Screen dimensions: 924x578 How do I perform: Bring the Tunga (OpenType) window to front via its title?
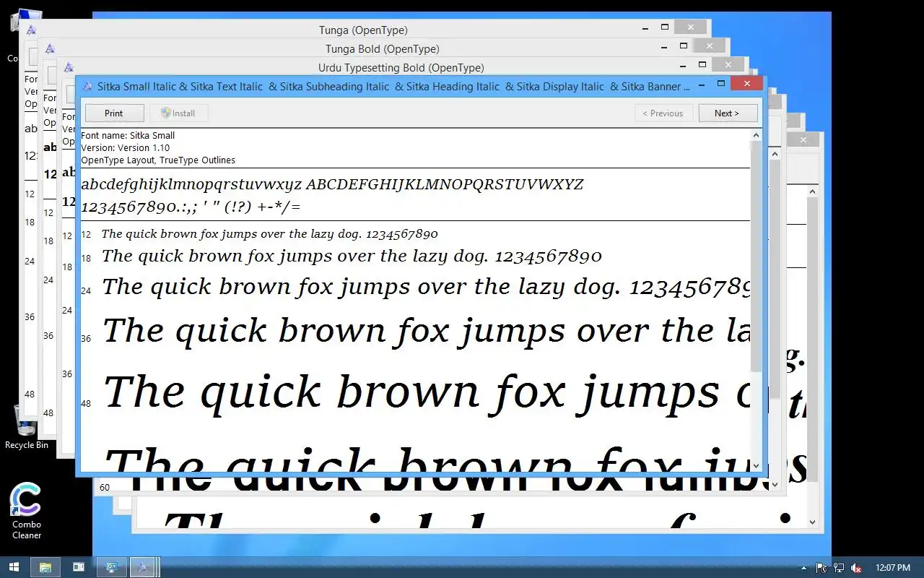(x=363, y=30)
